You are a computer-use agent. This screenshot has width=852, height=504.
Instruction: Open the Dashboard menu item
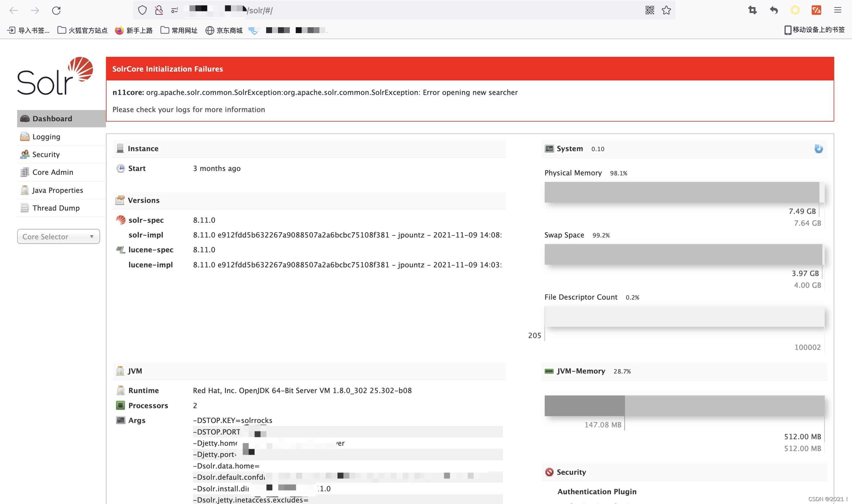(x=61, y=119)
